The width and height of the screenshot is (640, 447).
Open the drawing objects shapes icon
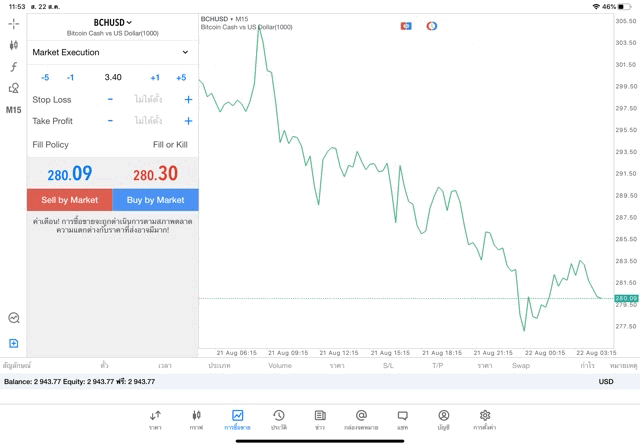(13, 88)
